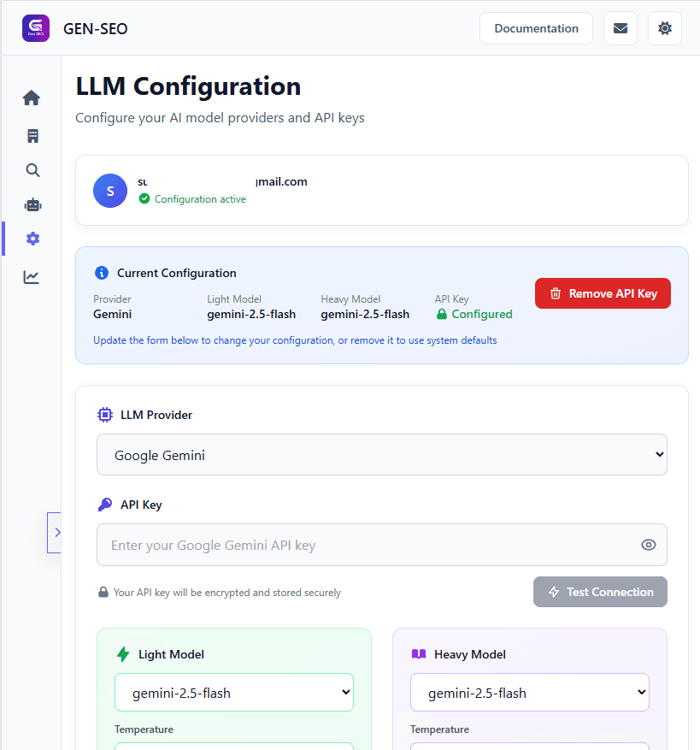Viewport: 700px width, 750px height.
Task: Open the settings gear in the top bar
Action: 664,28
